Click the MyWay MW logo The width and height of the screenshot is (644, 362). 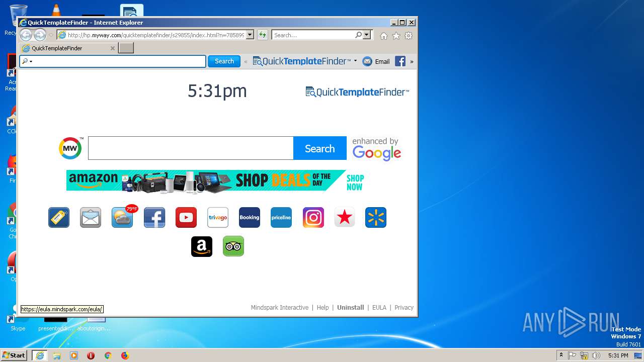pos(70,148)
